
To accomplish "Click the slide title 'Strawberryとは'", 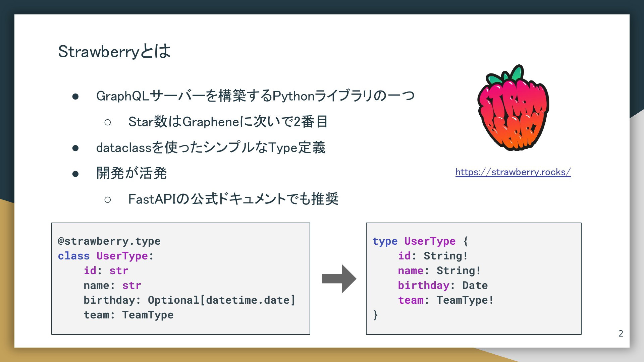I will pos(114,51).
